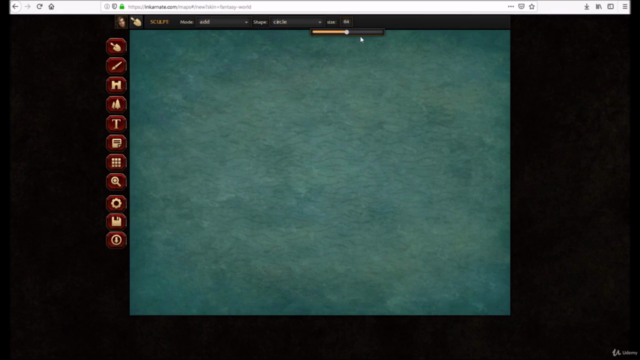Open the Notes tool
640x360 pixels.
tap(116, 143)
